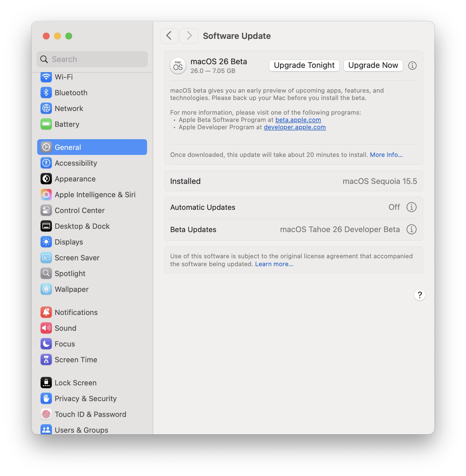The height and width of the screenshot is (476, 466).
Task: Open Displays settings
Action: (x=69, y=242)
